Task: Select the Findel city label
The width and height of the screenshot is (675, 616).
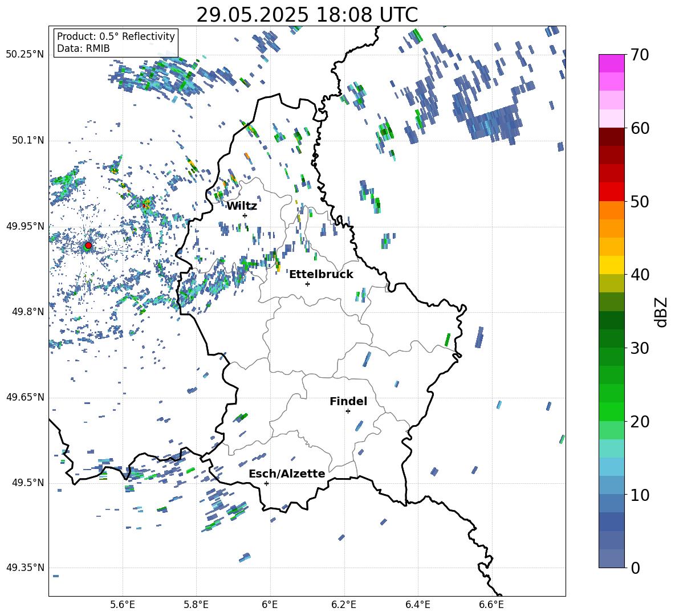Action: click(x=348, y=401)
